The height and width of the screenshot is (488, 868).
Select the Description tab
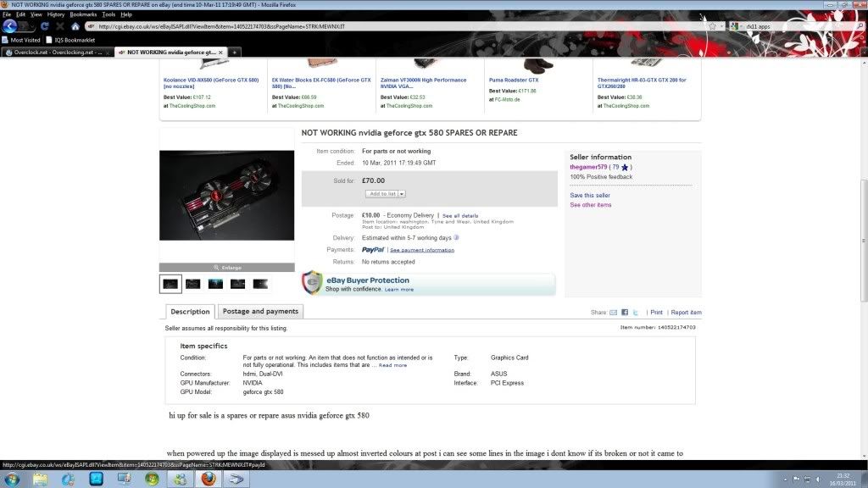point(190,312)
